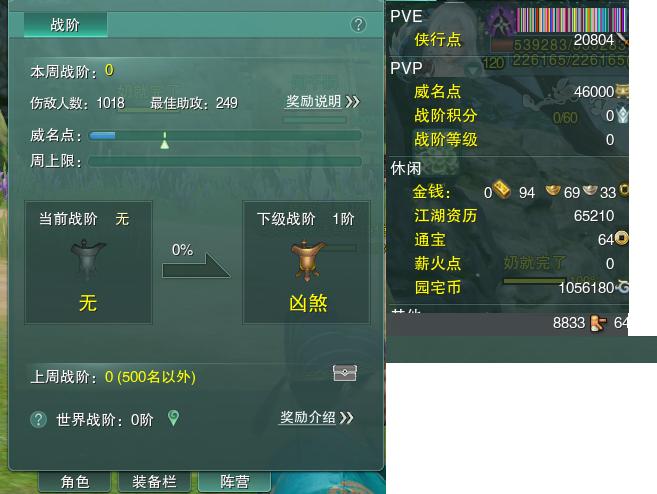
Task: Click the 周上限 progress bar
Action: coord(225,161)
